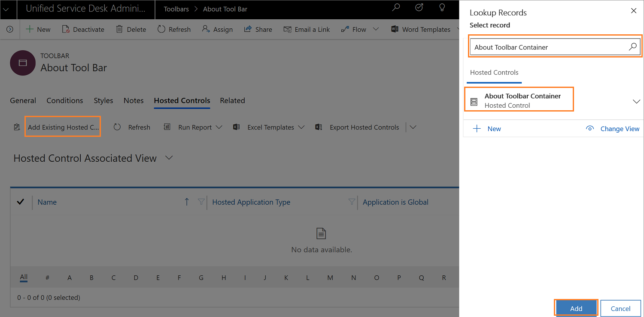The width and height of the screenshot is (644, 317).
Task: Click Add Existing Hosted Control button
Action: 63,127
